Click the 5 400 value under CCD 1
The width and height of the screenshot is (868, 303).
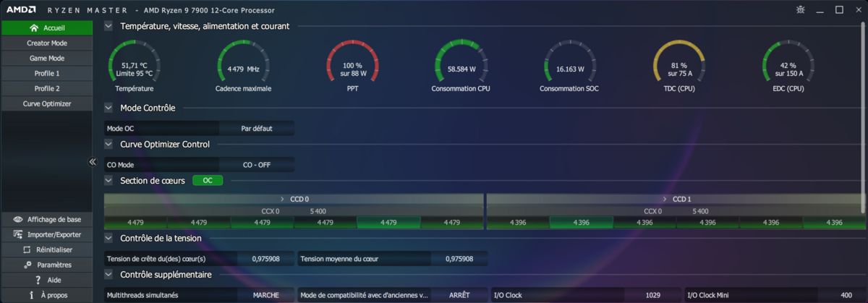coord(700,212)
